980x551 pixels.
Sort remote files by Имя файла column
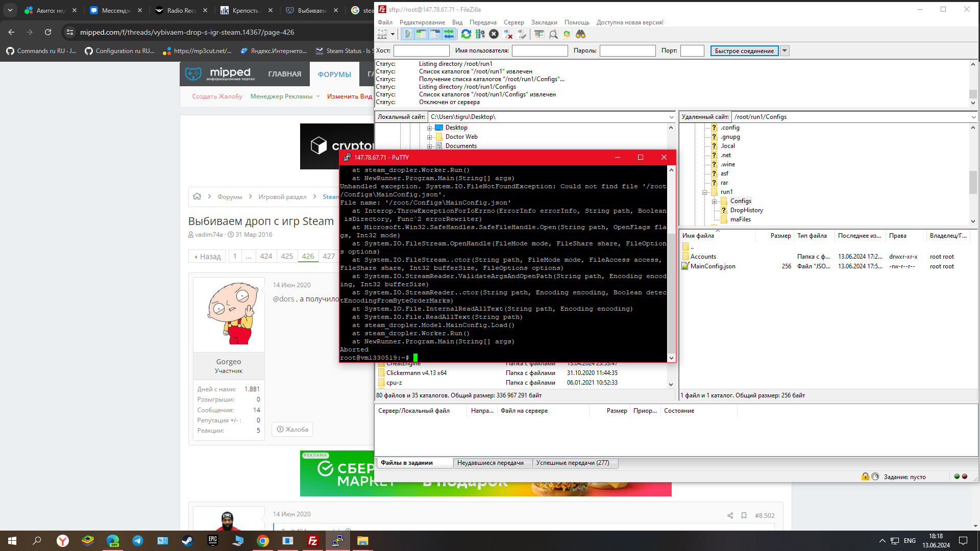pos(718,236)
